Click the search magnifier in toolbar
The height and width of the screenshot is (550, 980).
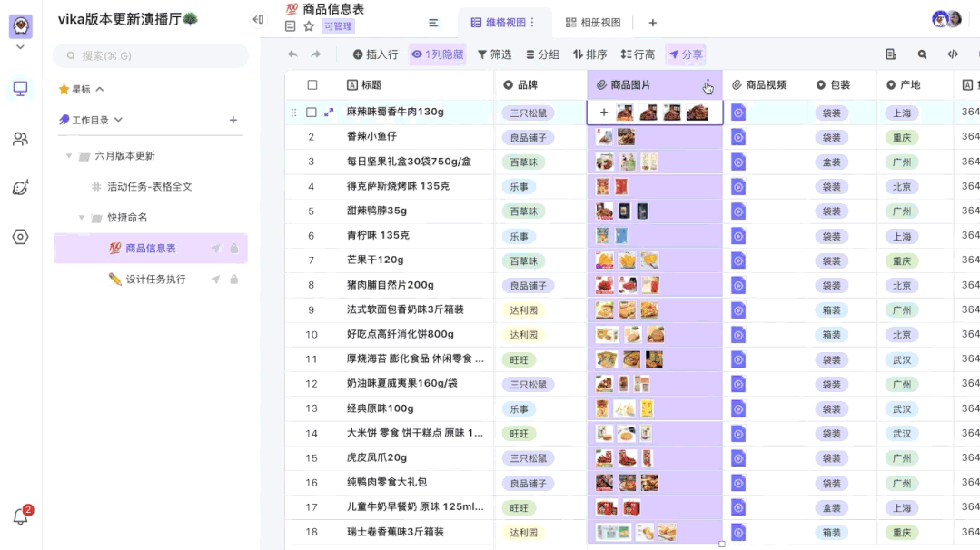(922, 54)
